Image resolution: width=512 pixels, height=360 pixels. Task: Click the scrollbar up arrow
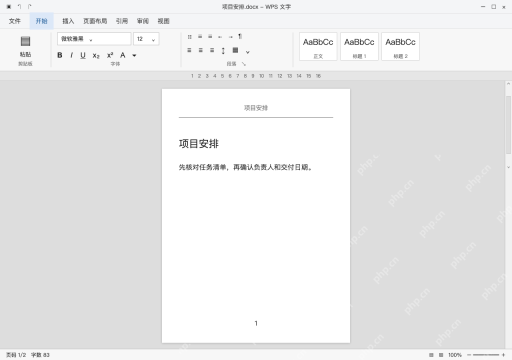pyautogui.click(x=508, y=84)
